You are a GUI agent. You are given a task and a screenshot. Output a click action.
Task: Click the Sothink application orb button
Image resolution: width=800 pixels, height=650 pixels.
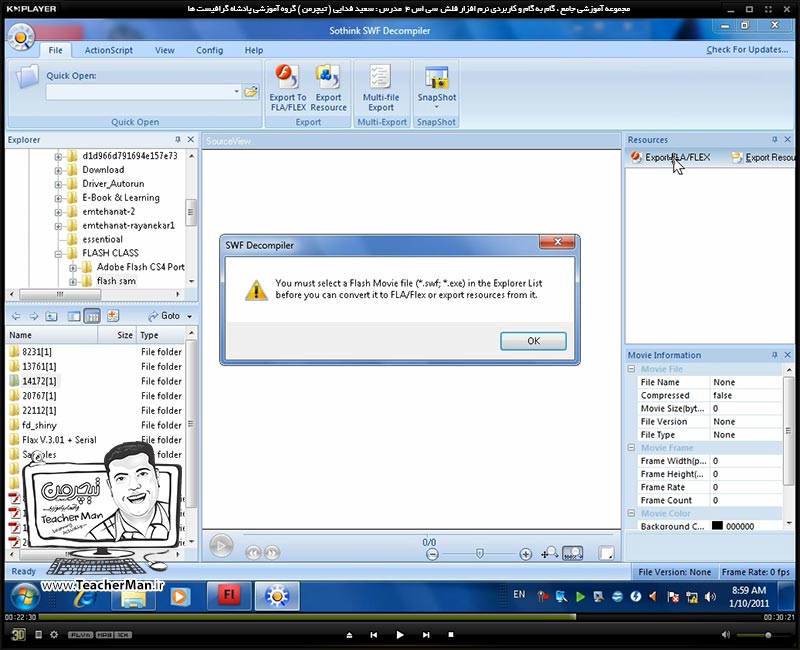(21, 36)
